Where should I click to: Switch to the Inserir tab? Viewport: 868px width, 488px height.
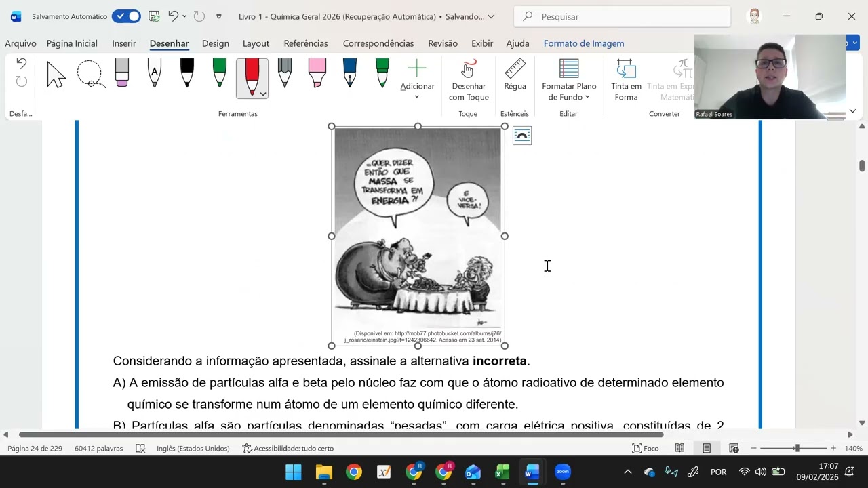(124, 43)
